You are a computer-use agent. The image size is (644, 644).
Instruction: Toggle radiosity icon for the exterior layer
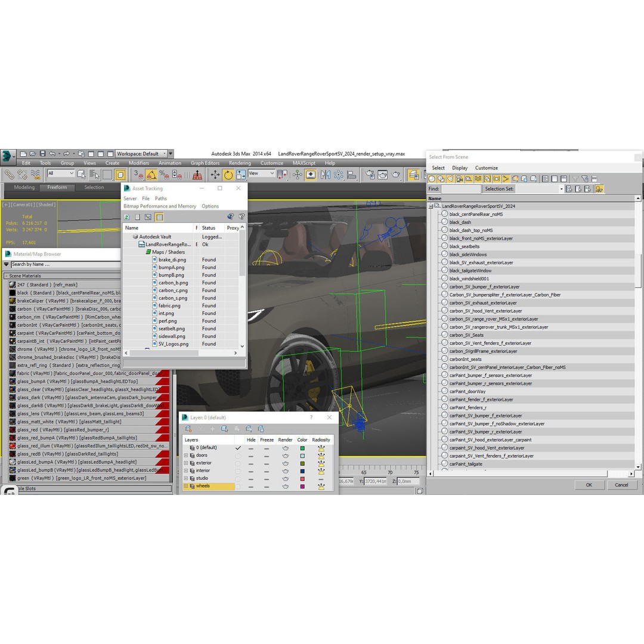[x=321, y=463]
